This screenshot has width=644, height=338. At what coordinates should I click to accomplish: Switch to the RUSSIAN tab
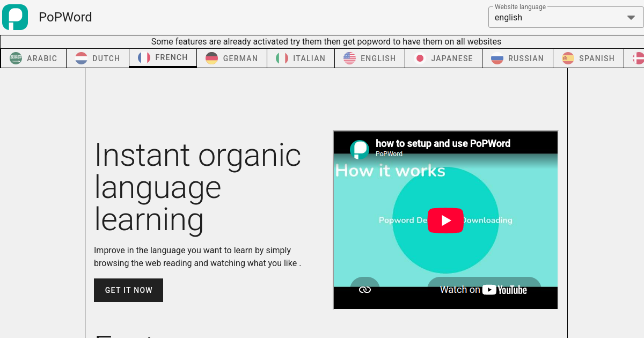[x=517, y=58]
